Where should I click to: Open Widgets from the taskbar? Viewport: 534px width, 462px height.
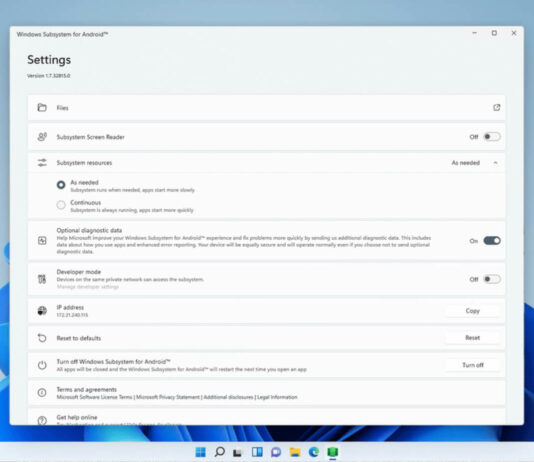[x=257, y=452]
